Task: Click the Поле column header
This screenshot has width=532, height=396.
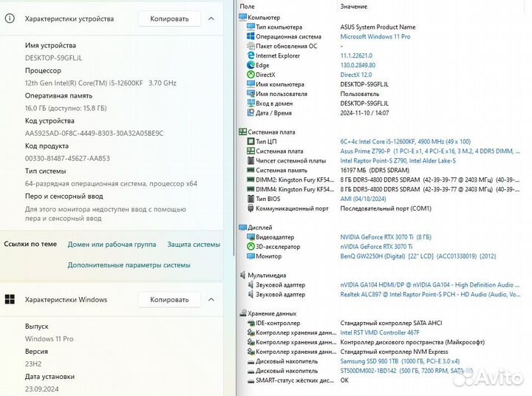Action: tap(247, 6)
